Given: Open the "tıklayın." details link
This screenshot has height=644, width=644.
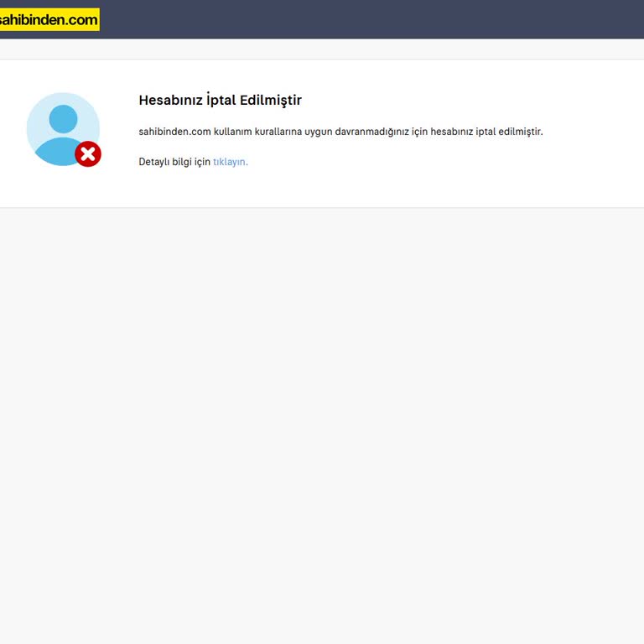Looking at the screenshot, I should [x=231, y=162].
